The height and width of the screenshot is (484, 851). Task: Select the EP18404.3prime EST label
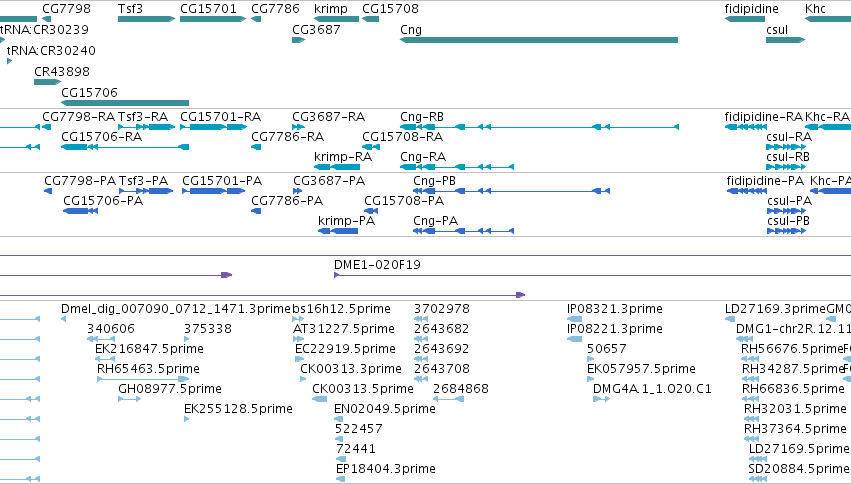click(386, 469)
